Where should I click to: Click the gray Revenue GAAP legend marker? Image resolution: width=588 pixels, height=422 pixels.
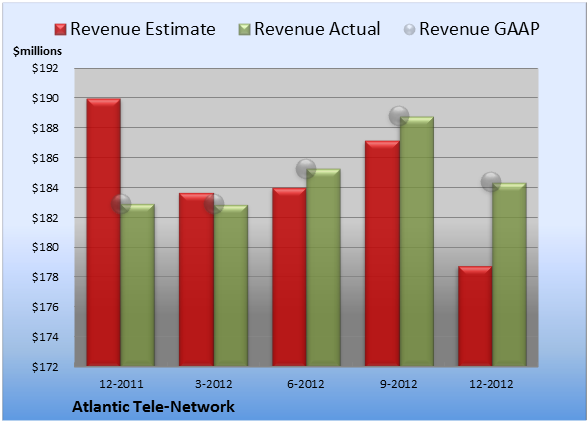(410, 30)
